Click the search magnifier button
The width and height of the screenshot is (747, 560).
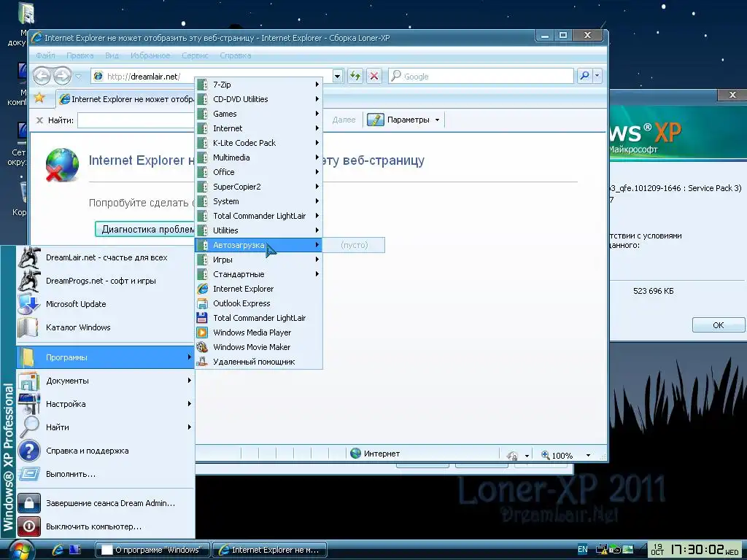point(584,76)
